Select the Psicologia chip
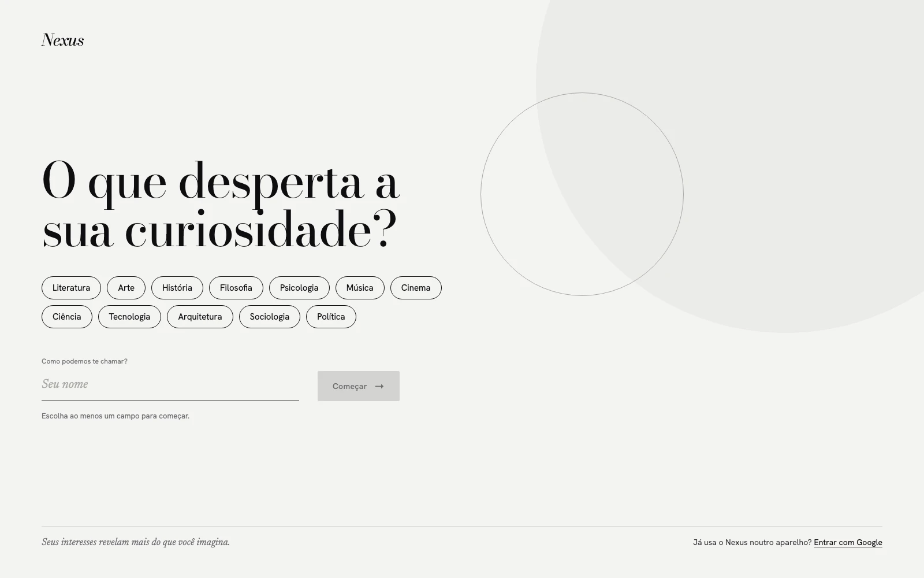This screenshot has height=578, width=924. point(299,288)
